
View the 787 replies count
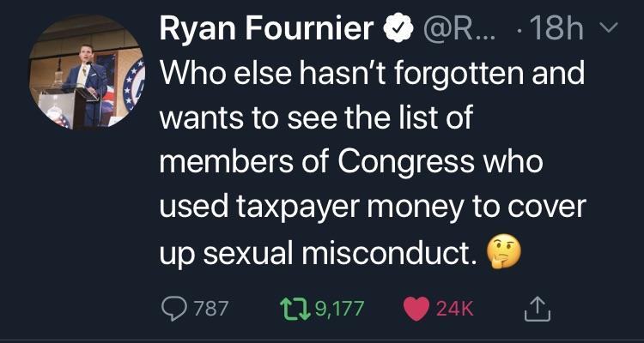210,309
